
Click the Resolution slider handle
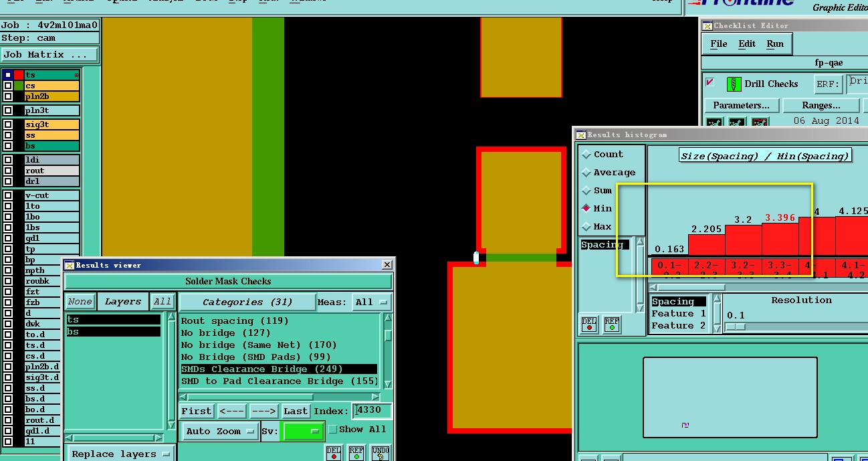click(x=736, y=327)
